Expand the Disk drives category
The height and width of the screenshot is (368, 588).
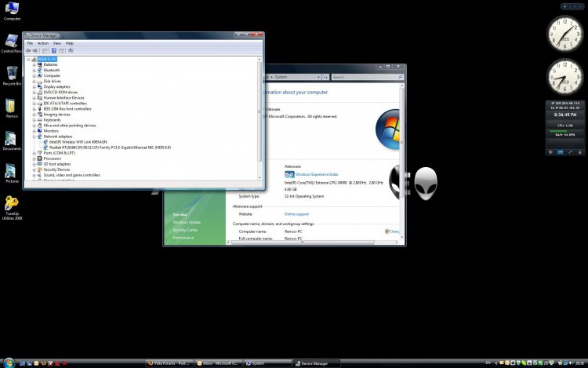(x=34, y=82)
